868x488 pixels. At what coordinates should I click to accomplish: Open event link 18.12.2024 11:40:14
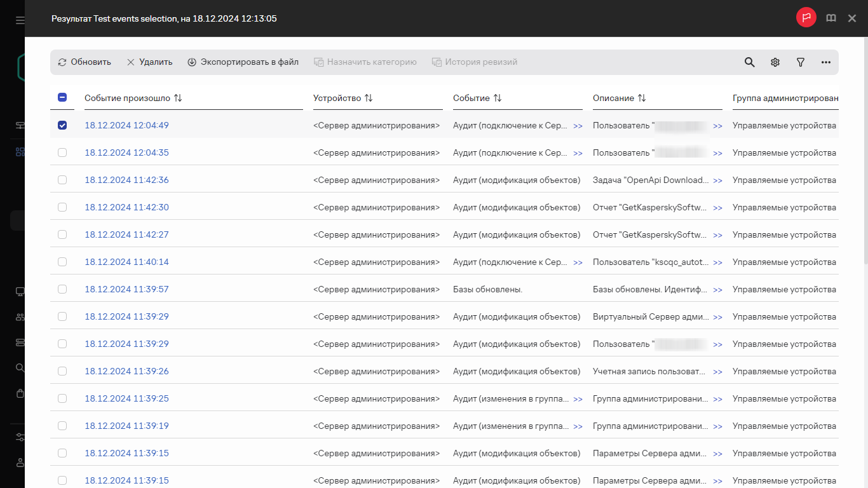click(126, 262)
